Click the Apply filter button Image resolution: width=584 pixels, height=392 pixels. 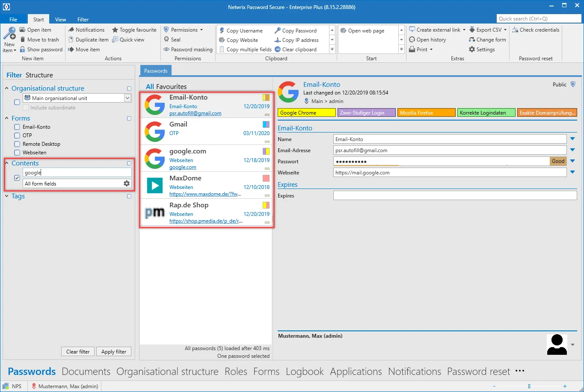pyautogui.click(x=114, y=351)
